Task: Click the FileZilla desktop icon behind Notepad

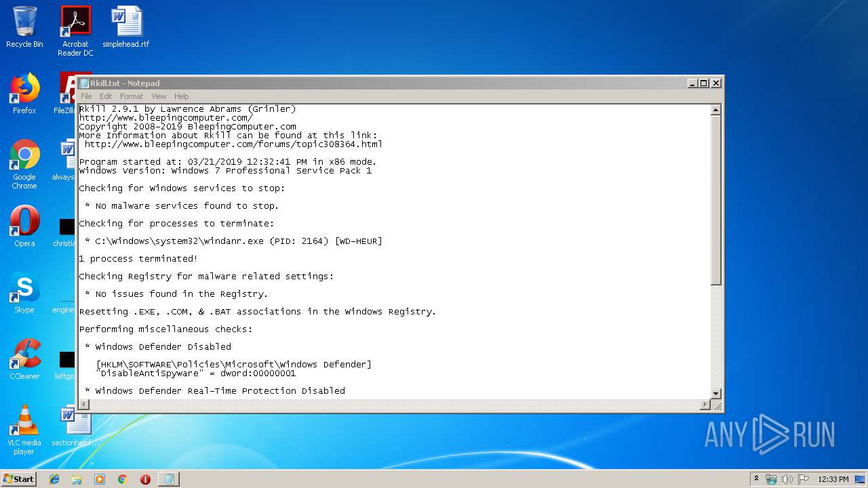Action: click(66, 94)
